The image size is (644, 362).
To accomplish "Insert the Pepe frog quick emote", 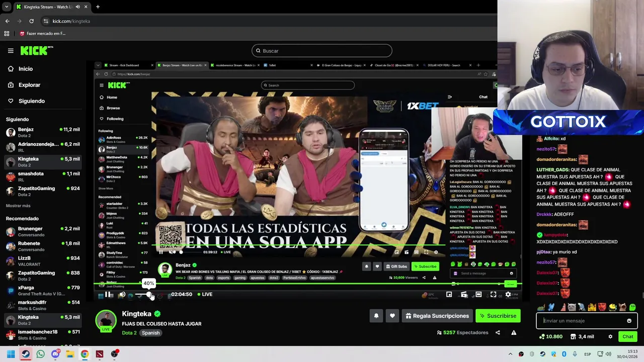I will point(541,307).
